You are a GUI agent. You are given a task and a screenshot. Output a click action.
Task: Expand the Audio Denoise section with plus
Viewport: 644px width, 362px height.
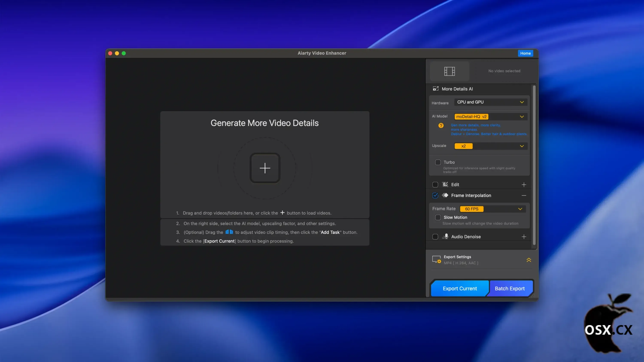[524, 237]
